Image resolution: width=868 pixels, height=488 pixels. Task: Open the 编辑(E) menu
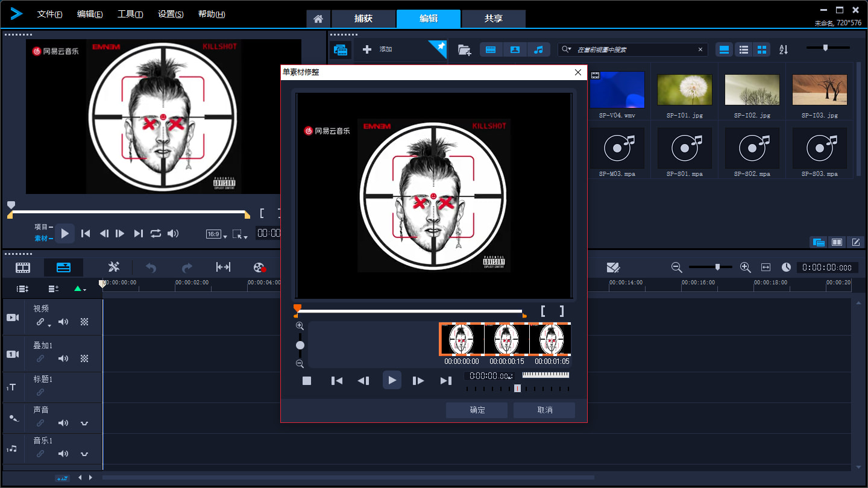point(90,14)
